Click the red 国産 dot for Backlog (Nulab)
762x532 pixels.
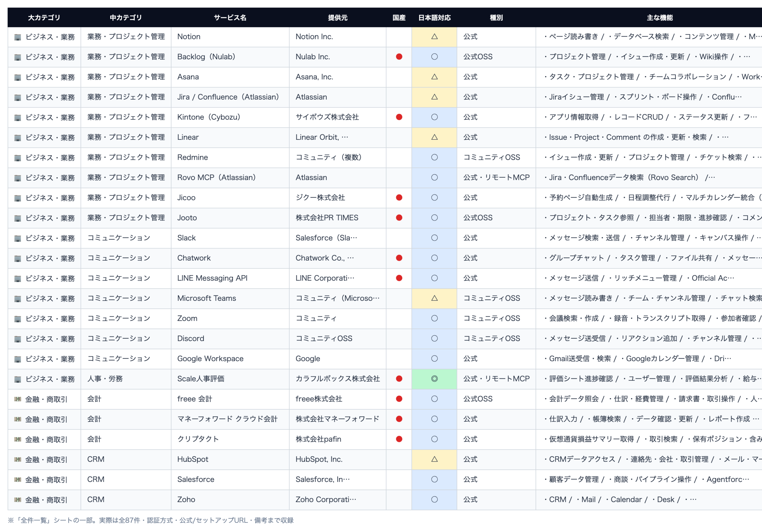pyautogui.click(x=399, y=57)
